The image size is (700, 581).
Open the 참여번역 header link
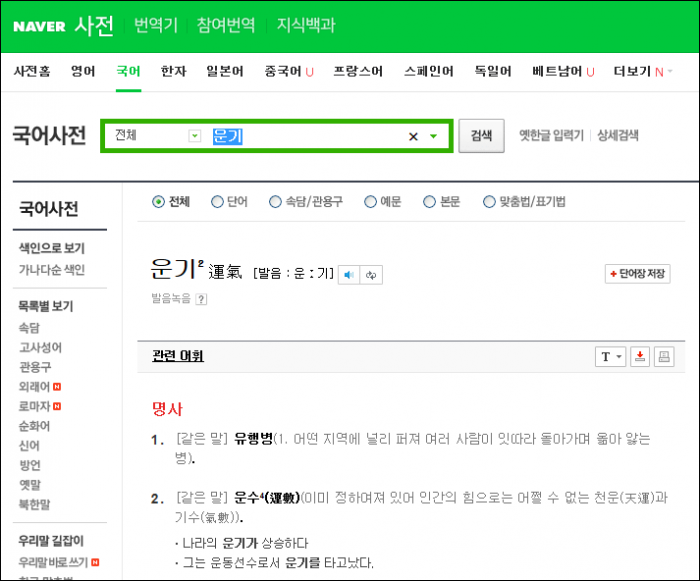[x=226, y=25]
